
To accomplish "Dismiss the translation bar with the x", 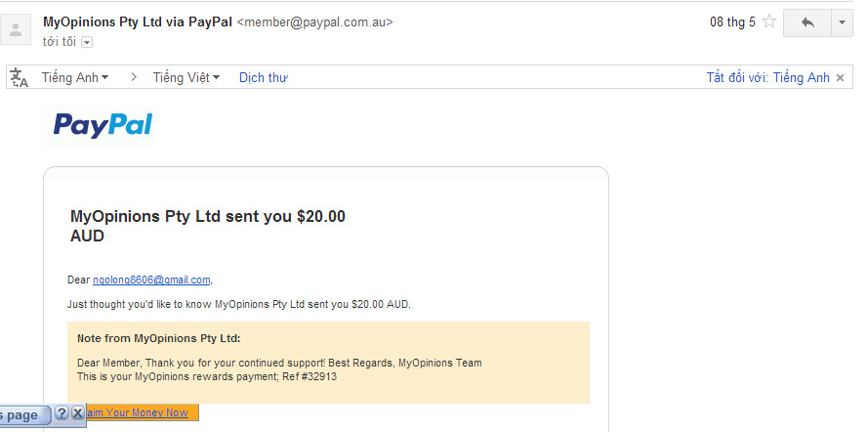I will pos(840,77).
